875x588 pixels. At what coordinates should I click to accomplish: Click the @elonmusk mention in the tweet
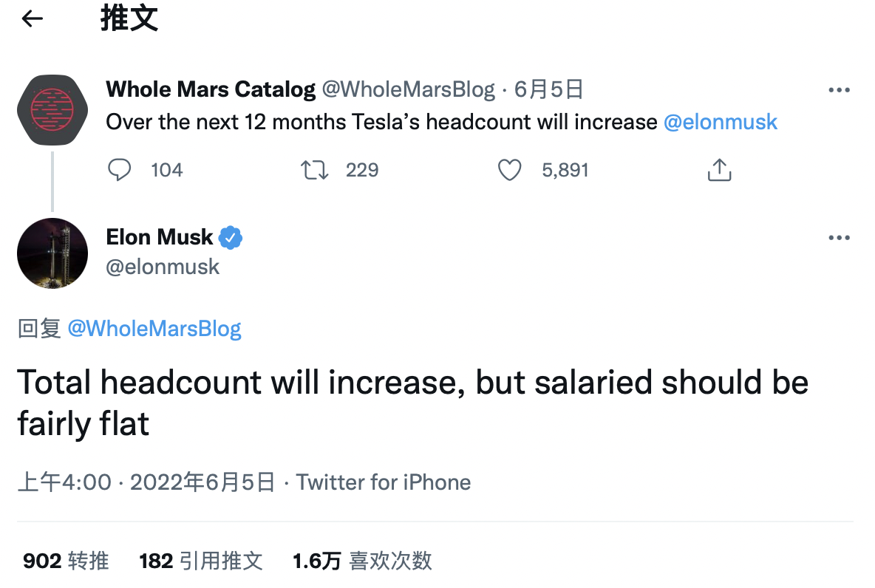720,122
